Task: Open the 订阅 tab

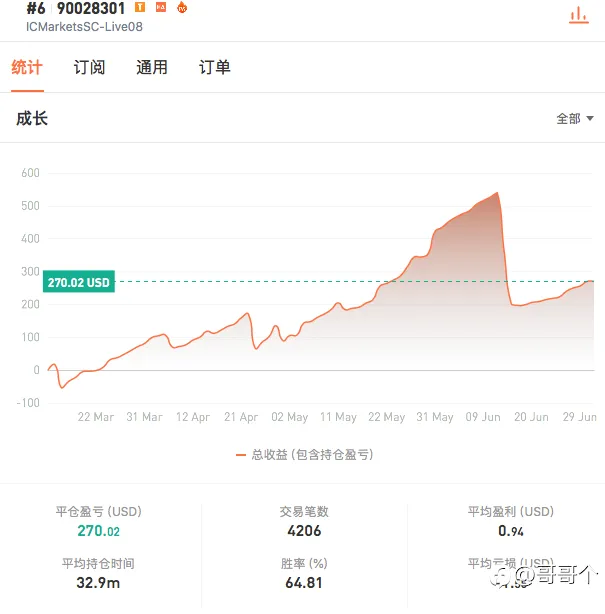Action: coord(89,67)
